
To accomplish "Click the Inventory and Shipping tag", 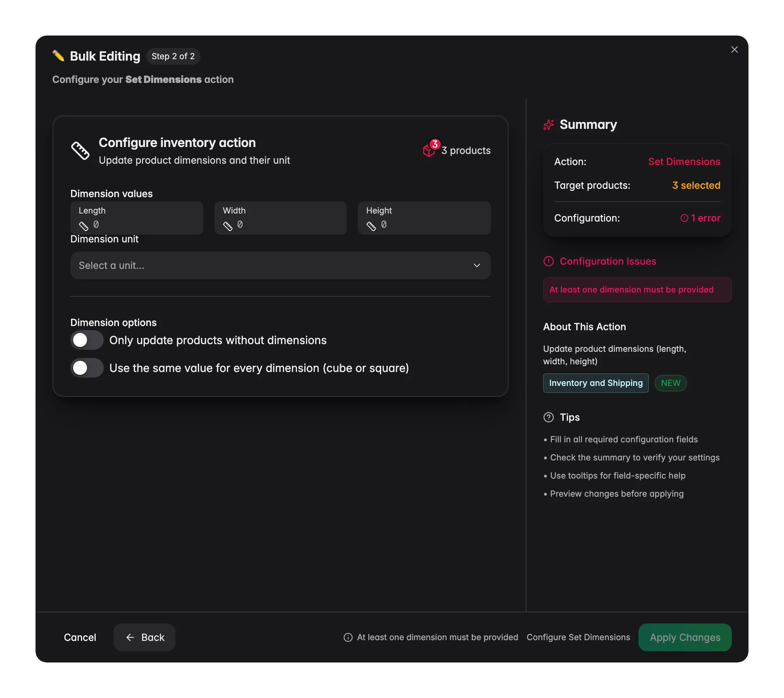I will coord(596,383).
